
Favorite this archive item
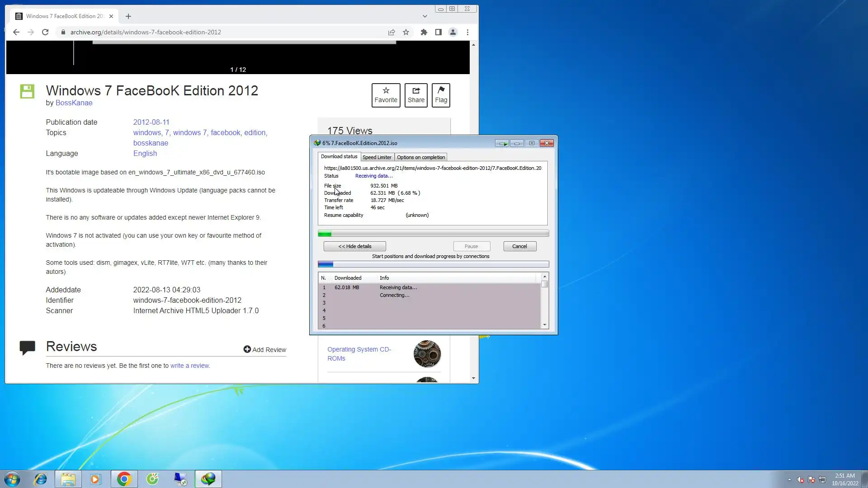click(x=386, y=95)
